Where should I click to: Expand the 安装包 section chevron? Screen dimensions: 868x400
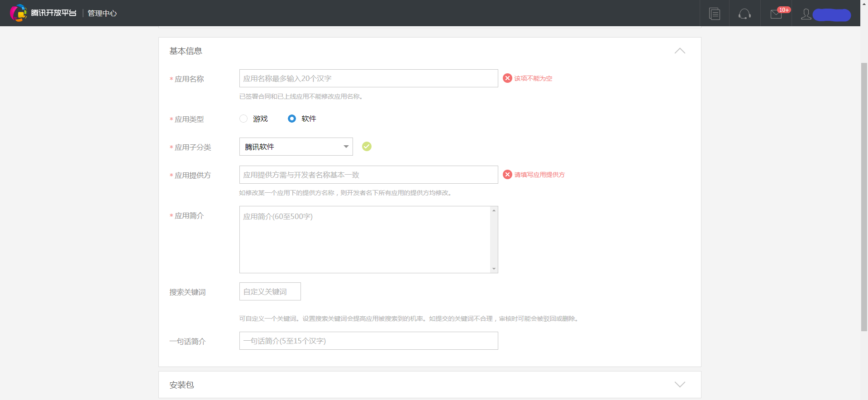point(680,385)
